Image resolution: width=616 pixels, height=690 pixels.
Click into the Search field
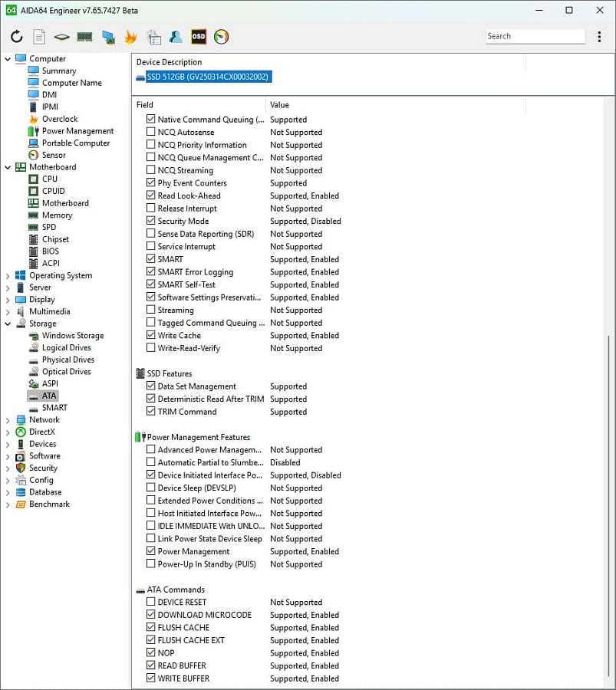tap(535, 36)
